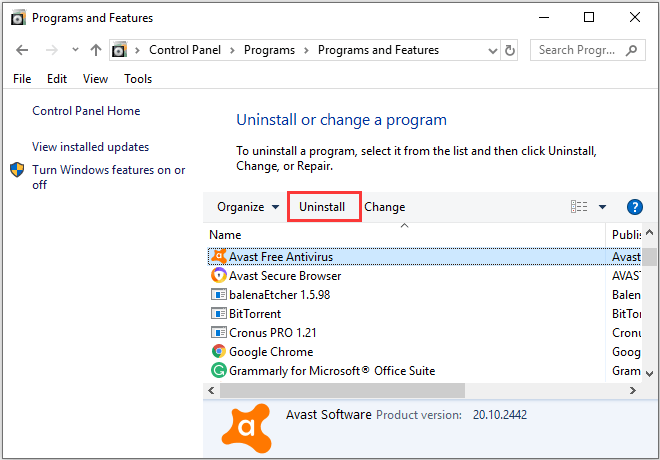This screenshot has height=460, width=660.
Task: Click the Change button
Action: [x=385, y=207]
